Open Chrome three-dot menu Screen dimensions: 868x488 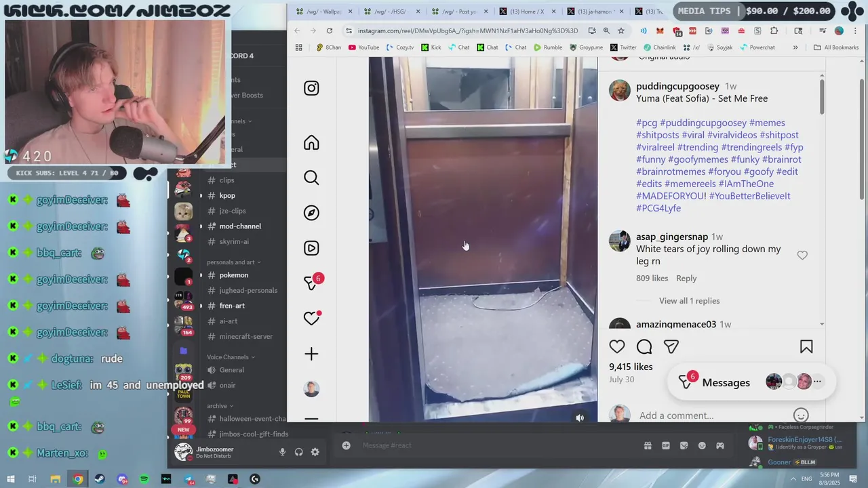tap(854, 30)
